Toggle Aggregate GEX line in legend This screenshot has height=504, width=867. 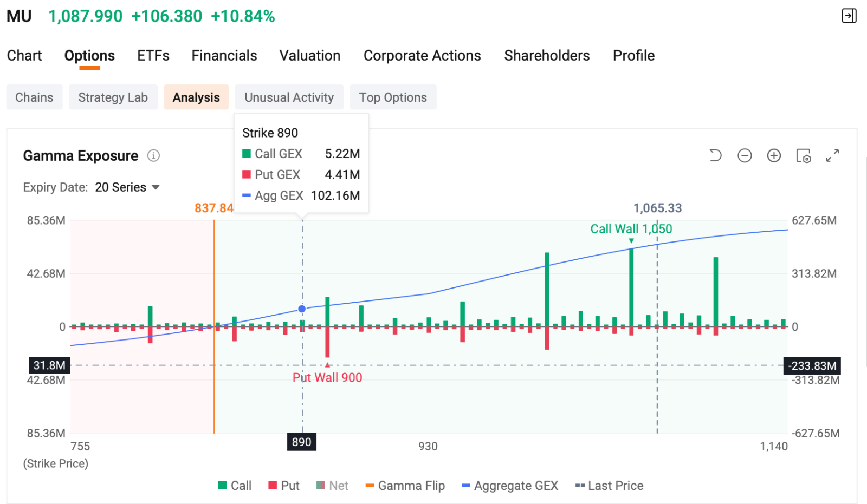point(510,486)
